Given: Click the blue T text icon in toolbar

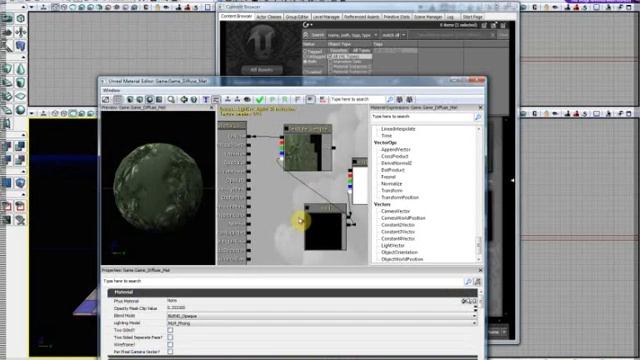Looking at the screenshot, I should click(x=206, y=100).
